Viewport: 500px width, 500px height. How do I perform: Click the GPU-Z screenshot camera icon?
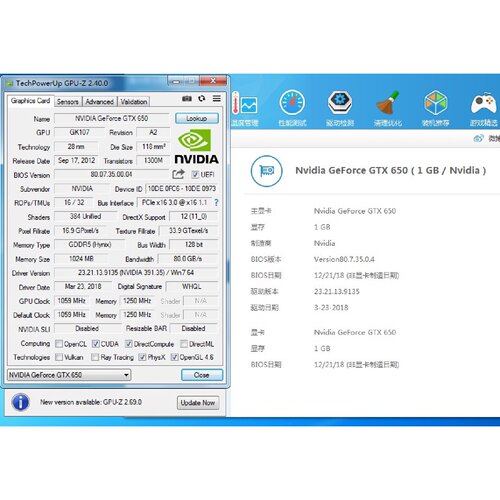click(x=187, y=99)
